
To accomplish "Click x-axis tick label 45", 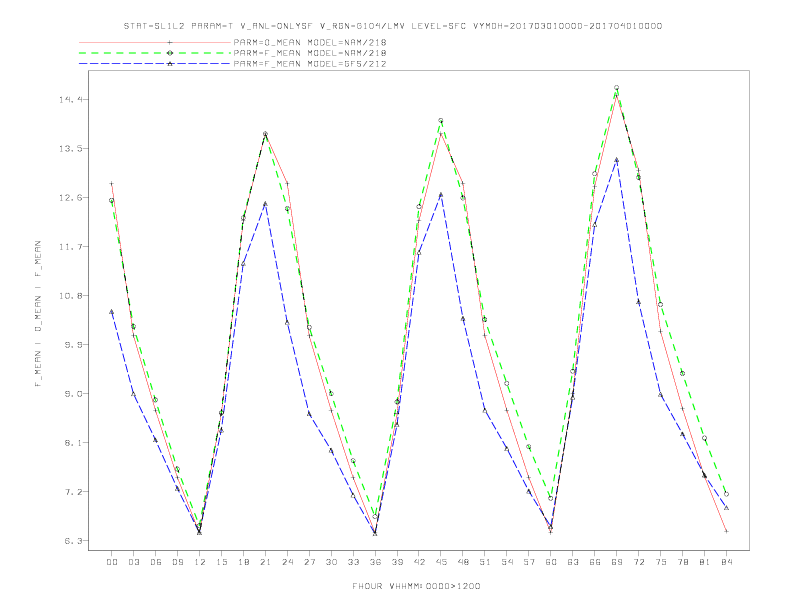I will coord(441,562).
